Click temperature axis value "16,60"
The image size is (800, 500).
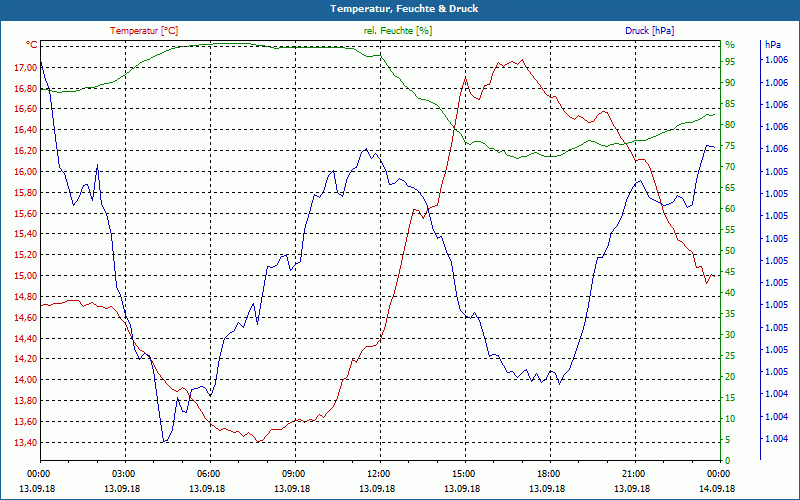28,109
